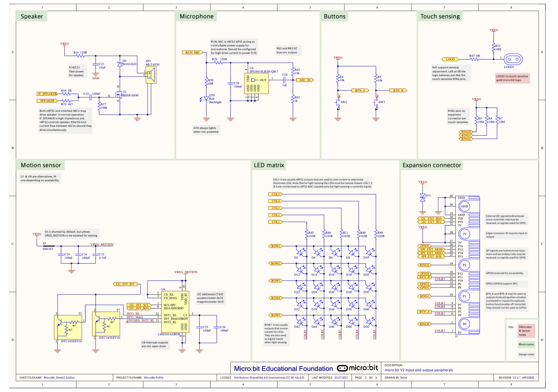
Task: Click the ROW1 net label
Action: point(275,246)
